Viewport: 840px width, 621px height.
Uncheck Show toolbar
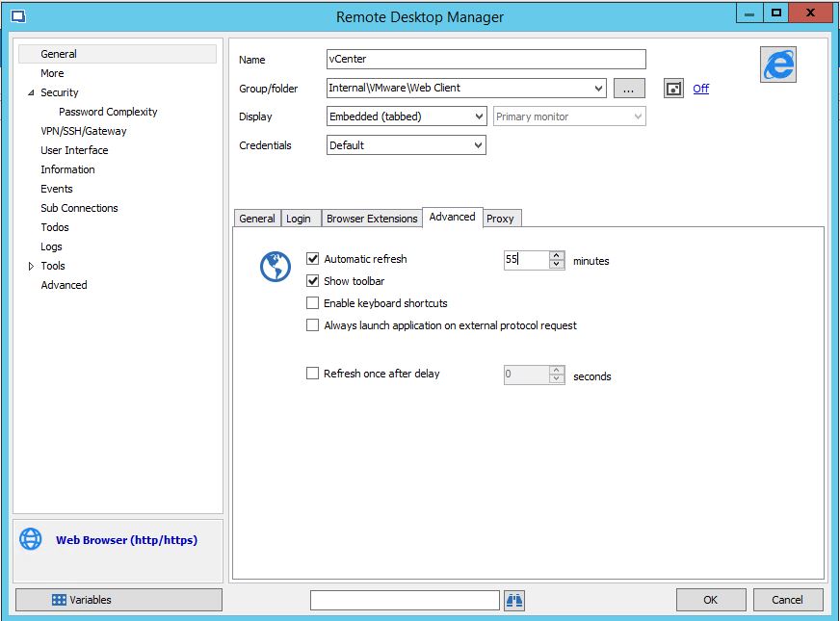tap(313, 280)
